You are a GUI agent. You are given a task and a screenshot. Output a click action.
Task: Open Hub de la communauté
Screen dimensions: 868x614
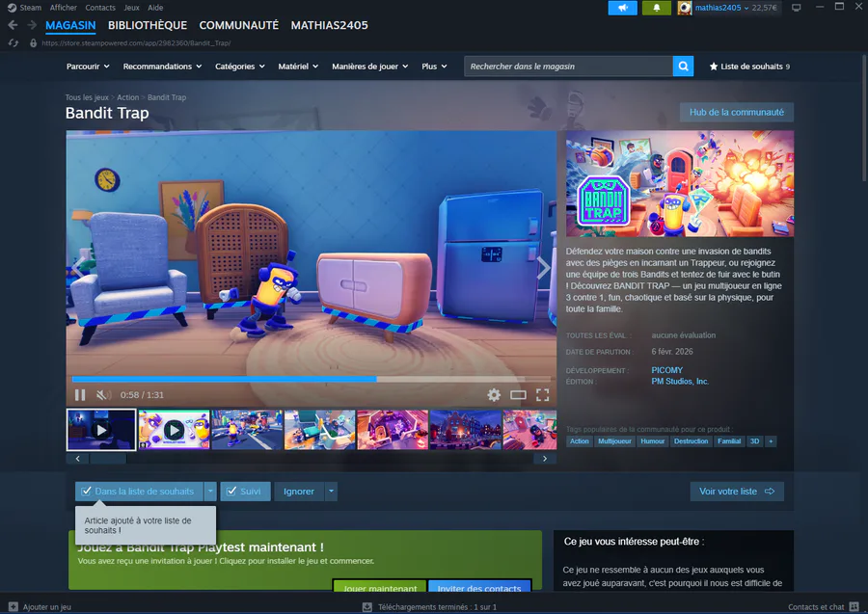tap(736, 112)
